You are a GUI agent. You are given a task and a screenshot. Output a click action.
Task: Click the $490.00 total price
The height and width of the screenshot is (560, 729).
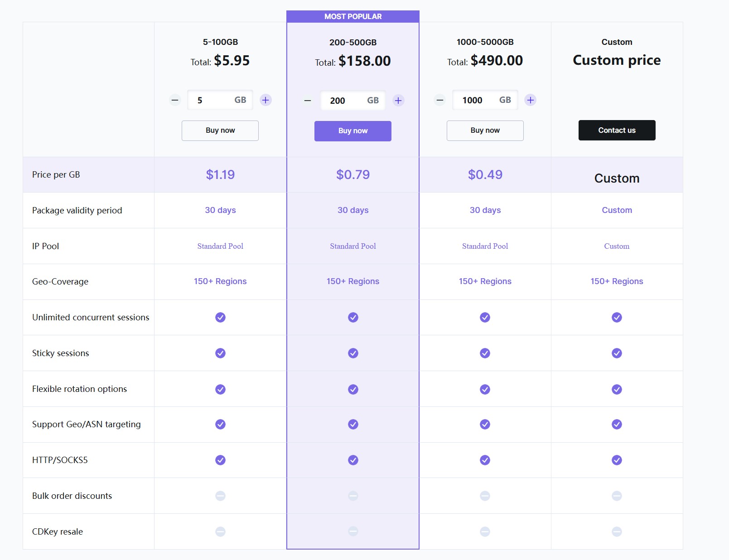click(497, 61)
